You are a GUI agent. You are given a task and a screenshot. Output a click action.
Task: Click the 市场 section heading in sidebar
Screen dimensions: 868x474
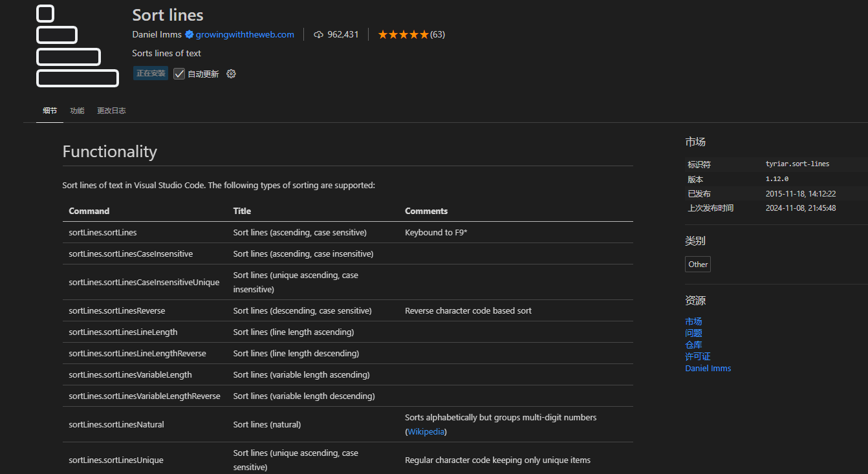coord(695,142)
